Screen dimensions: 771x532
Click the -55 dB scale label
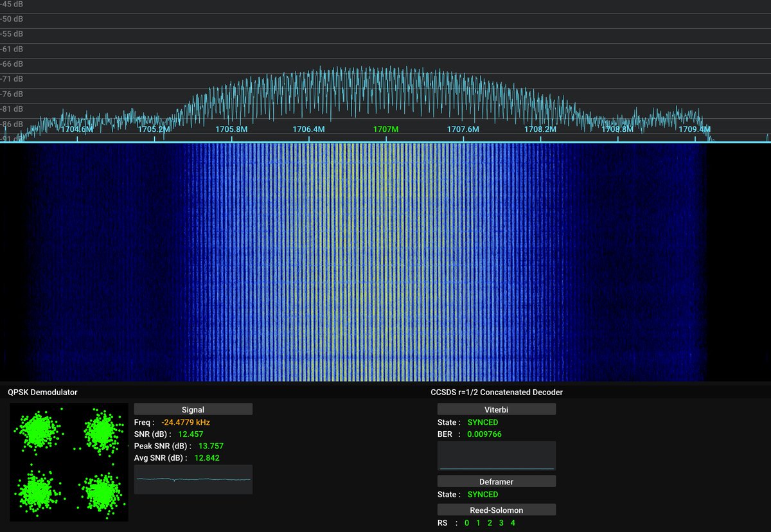pyautogui.click(x=12, y=34)
